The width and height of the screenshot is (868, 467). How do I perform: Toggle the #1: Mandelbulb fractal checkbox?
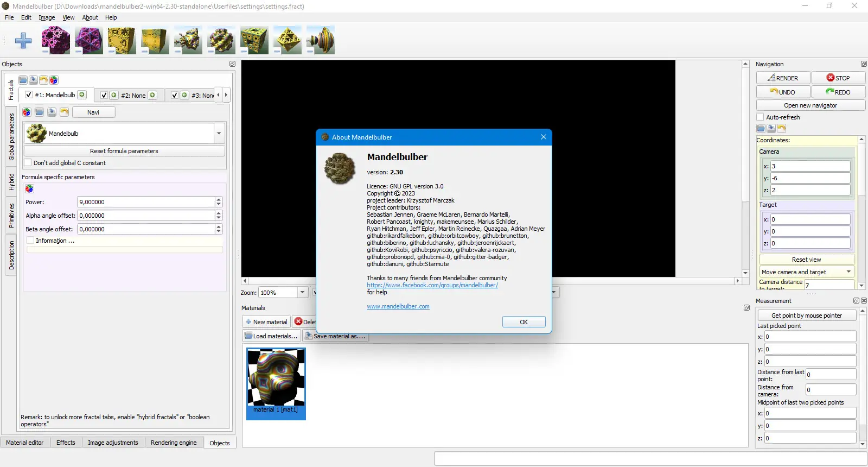[x=29, y=94]
